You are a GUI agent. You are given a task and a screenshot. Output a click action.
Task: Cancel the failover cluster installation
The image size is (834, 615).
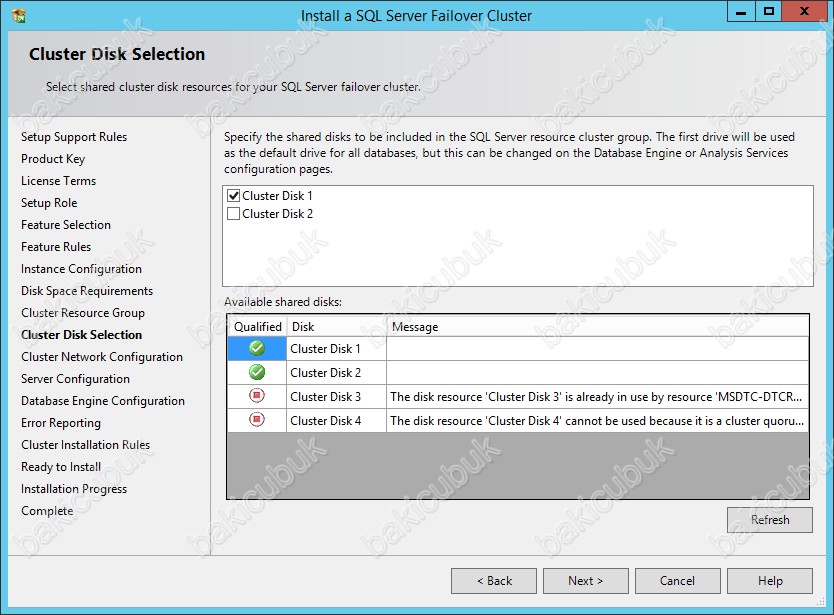[678, 581]
